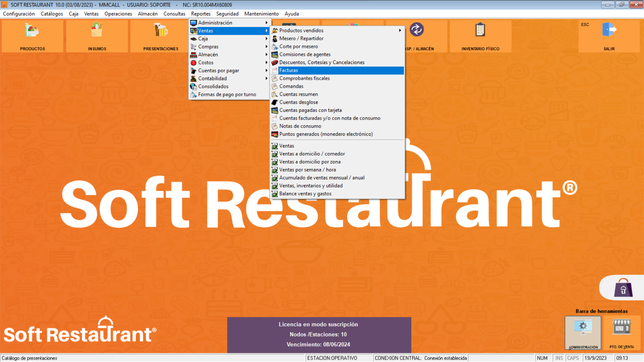Click the Balance ventas y gastos chart icon

click(x=275, y=194)
